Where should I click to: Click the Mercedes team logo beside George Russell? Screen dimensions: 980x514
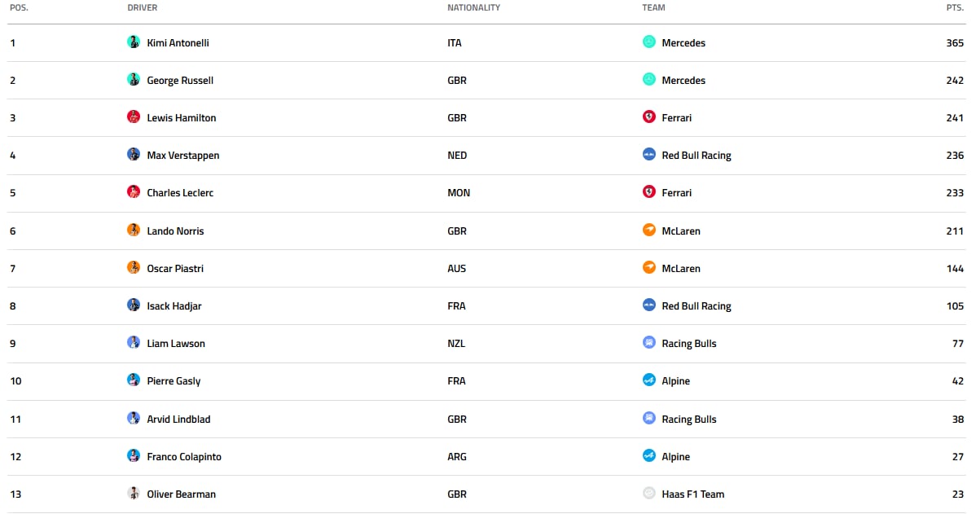[x=648, y=79]
